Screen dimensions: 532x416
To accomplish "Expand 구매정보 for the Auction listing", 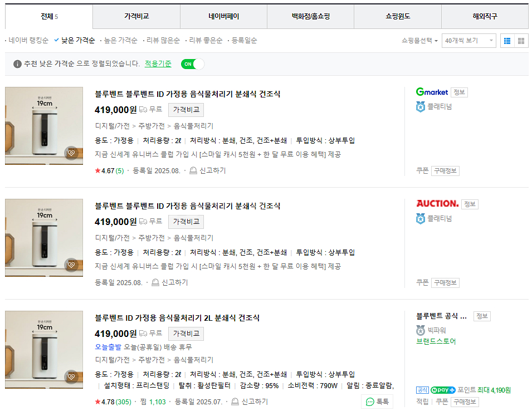I will click(x=445, y=283).
